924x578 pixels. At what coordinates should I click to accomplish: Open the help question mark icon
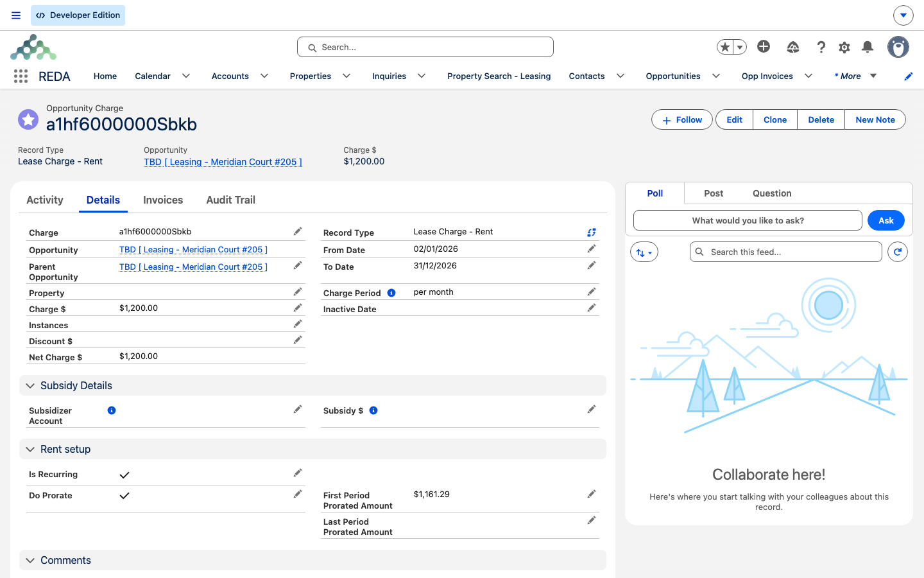tap(821, 47)
